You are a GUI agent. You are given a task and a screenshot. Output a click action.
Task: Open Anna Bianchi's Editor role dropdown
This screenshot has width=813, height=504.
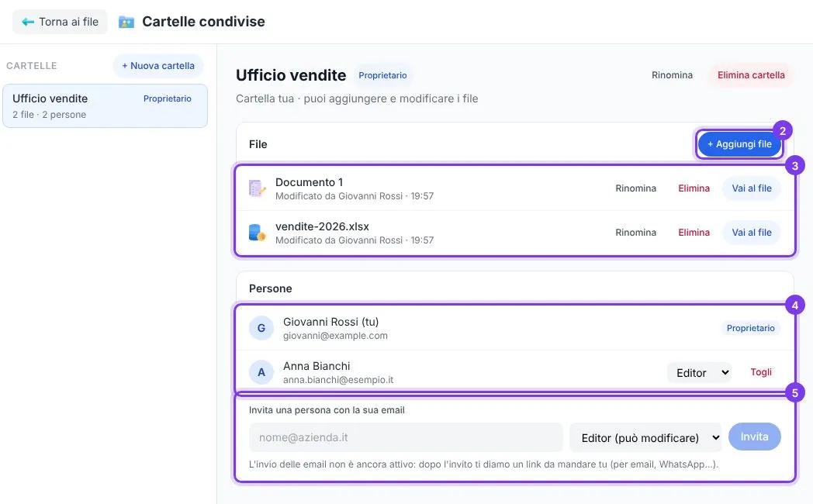[700, 372]
